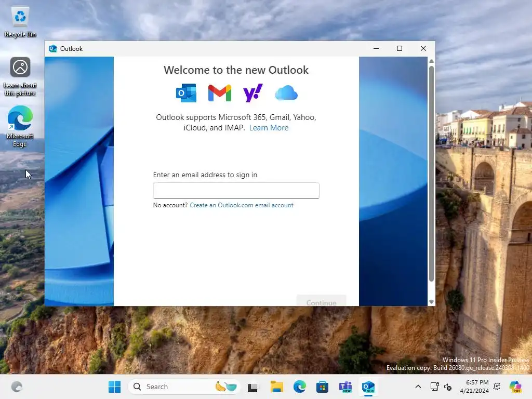
Task: Click the iCloud cloud icon
Action: tap(286, 93)
